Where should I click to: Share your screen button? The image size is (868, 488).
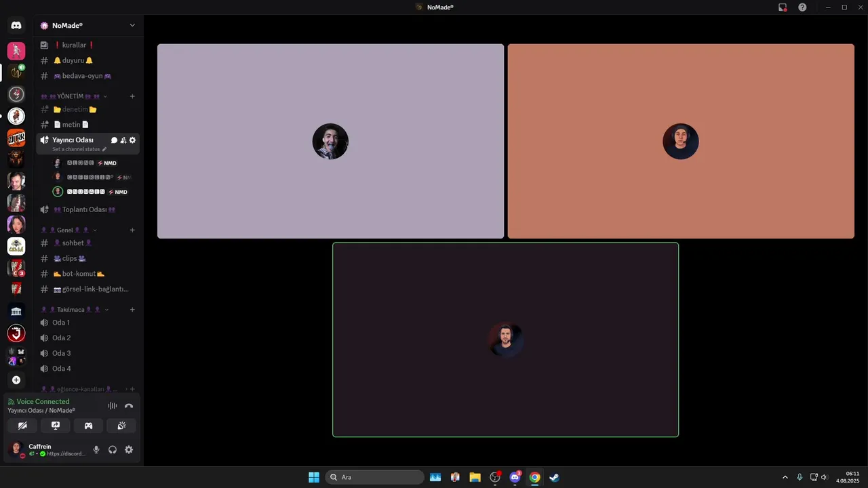(x=56, y=426)
